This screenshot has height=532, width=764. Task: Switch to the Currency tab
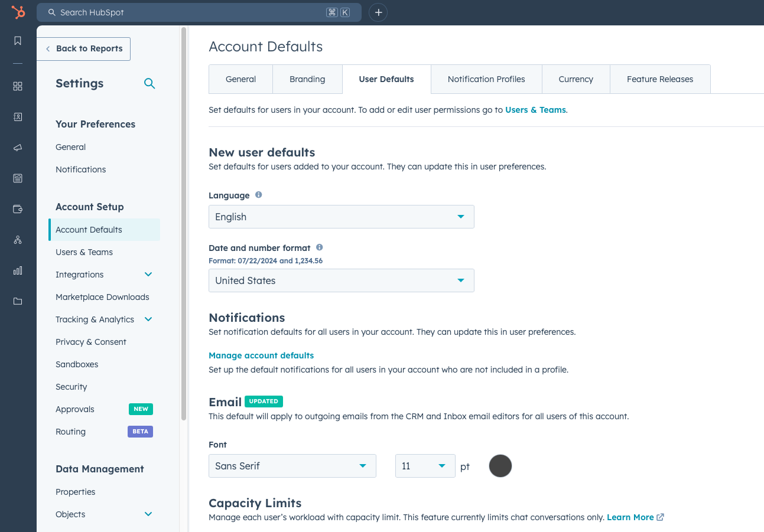pos(576,79)
